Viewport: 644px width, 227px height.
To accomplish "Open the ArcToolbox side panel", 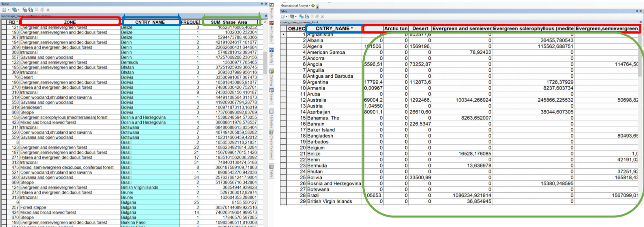I will pyautogui.click(x=272, y=32).
